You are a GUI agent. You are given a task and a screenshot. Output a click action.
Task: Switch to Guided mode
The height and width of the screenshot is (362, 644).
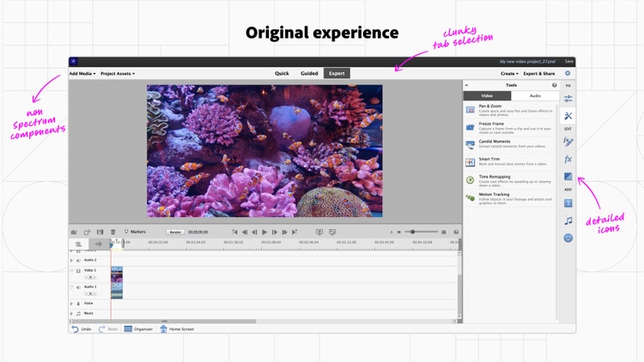coord(309,73)
